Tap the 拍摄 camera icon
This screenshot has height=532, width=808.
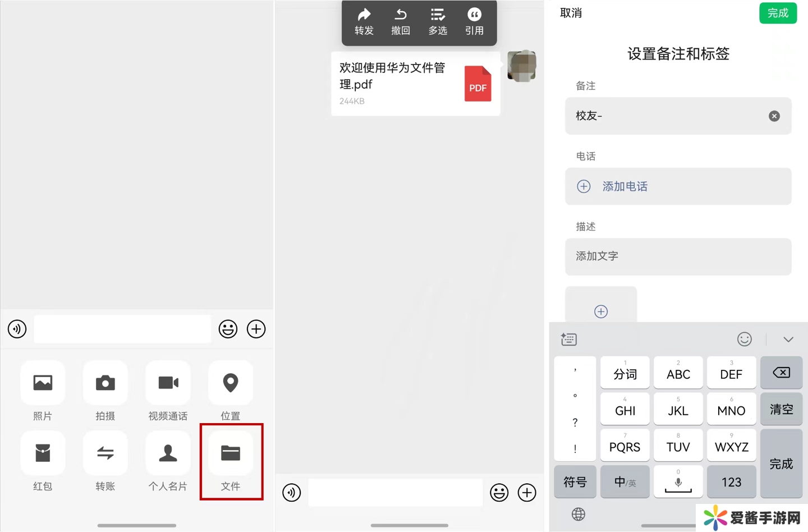pyautogui.click(x=105, y=383)
